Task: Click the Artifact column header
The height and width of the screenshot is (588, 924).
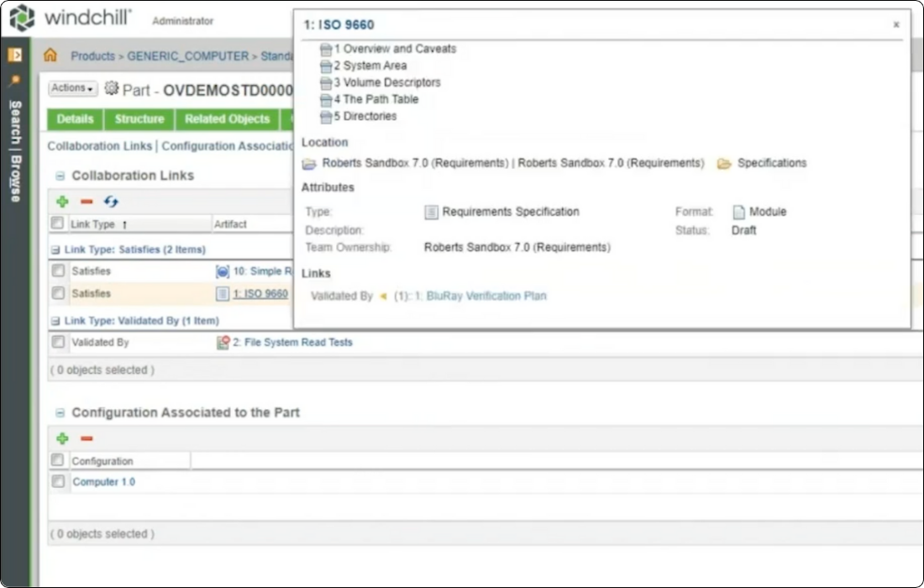Action: (x=230, y=224)
